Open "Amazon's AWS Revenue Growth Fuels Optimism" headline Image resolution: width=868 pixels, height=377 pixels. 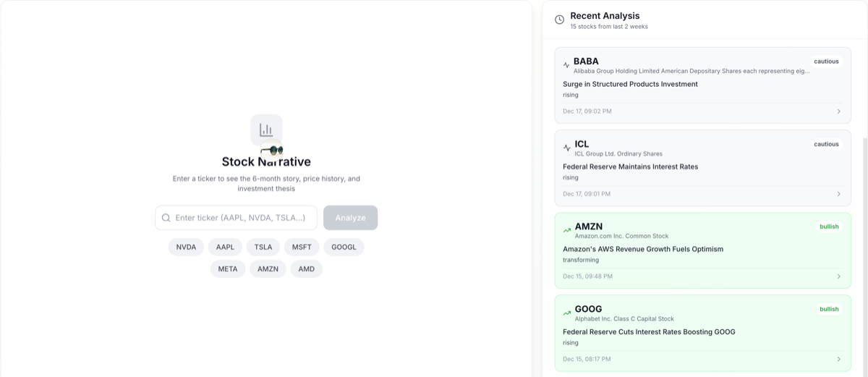pos(643,249)
